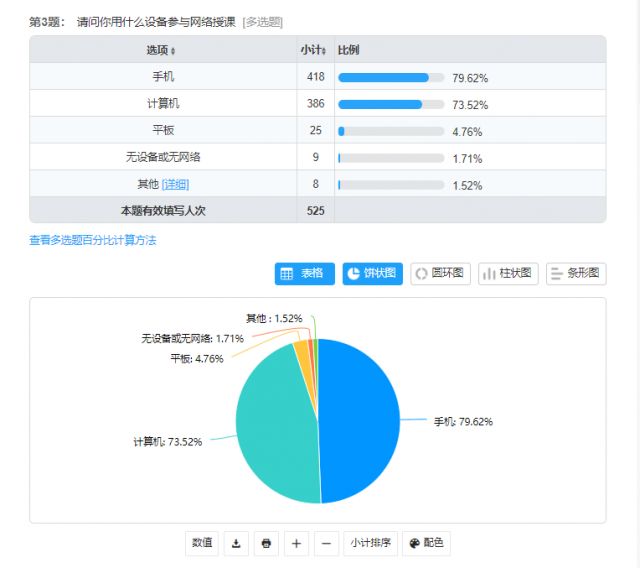Show the 柱状图 bar chart view
The width and height of the screenshot is (640, 568).
[508, 274]
